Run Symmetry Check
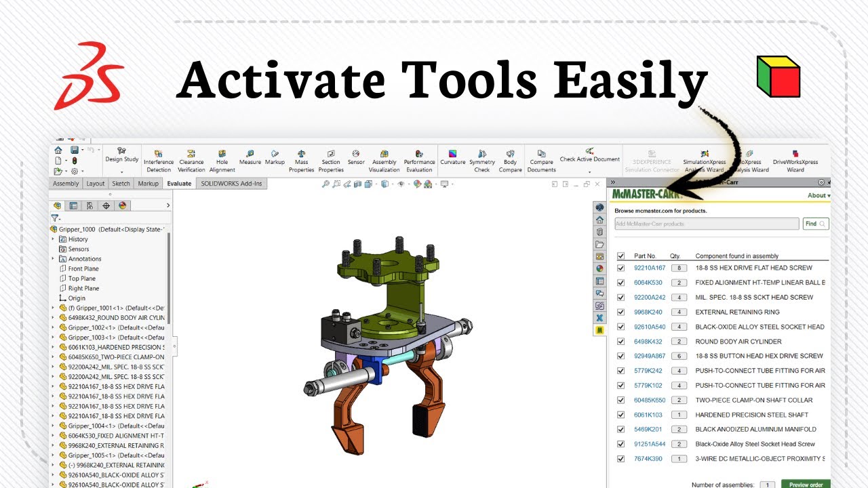 click(x=482, y=161)
